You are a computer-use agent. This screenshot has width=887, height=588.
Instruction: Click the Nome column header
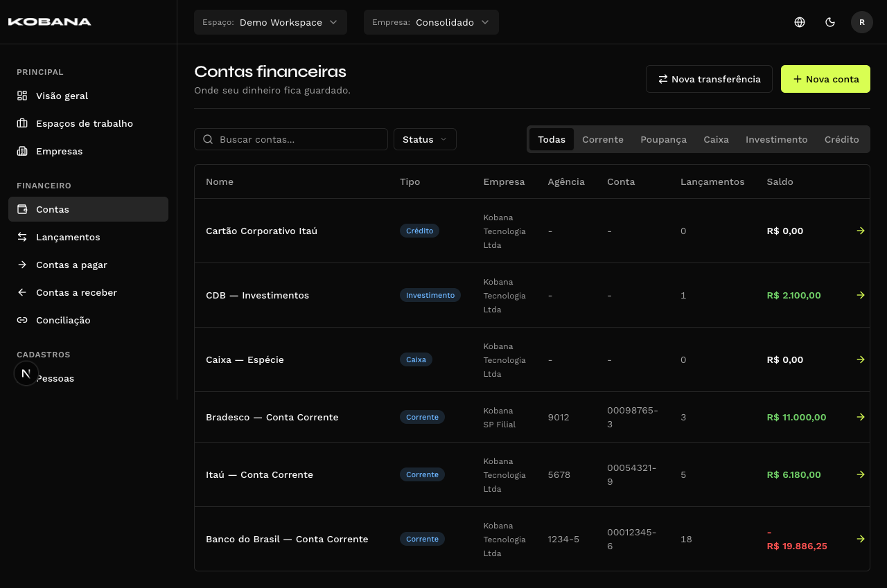(x=220, y=181)
